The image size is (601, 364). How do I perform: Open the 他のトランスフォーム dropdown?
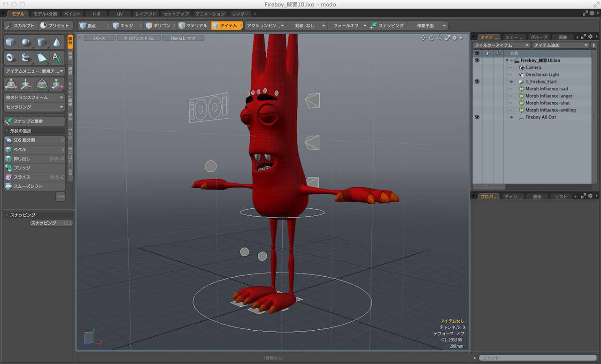[x=34, y=98]
